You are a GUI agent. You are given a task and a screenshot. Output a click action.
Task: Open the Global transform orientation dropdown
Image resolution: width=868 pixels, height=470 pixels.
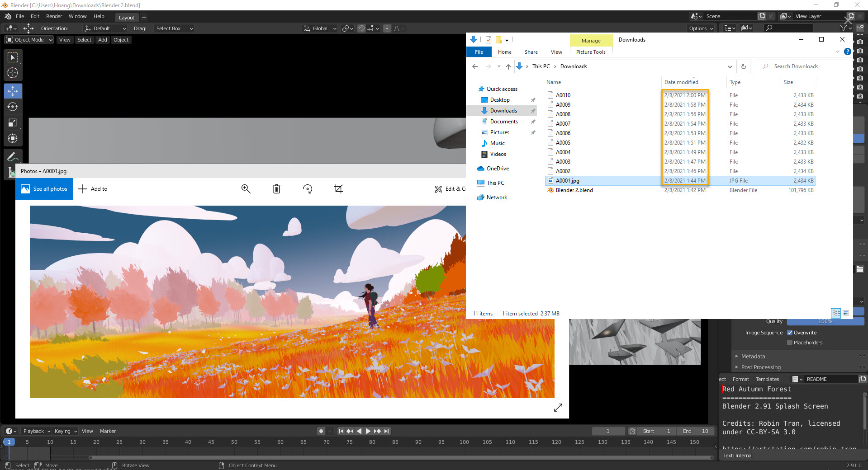click(320, 28)
